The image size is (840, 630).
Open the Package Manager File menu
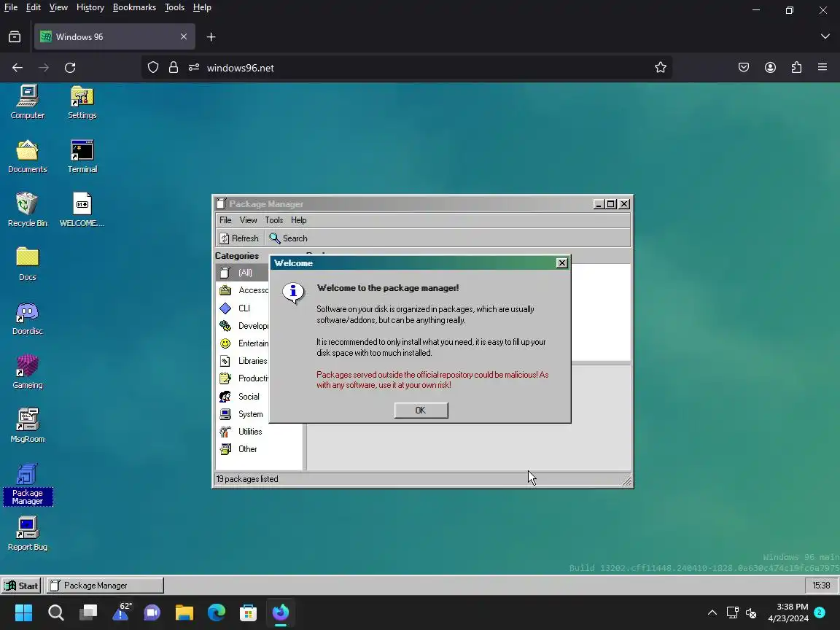pos(225,220)
